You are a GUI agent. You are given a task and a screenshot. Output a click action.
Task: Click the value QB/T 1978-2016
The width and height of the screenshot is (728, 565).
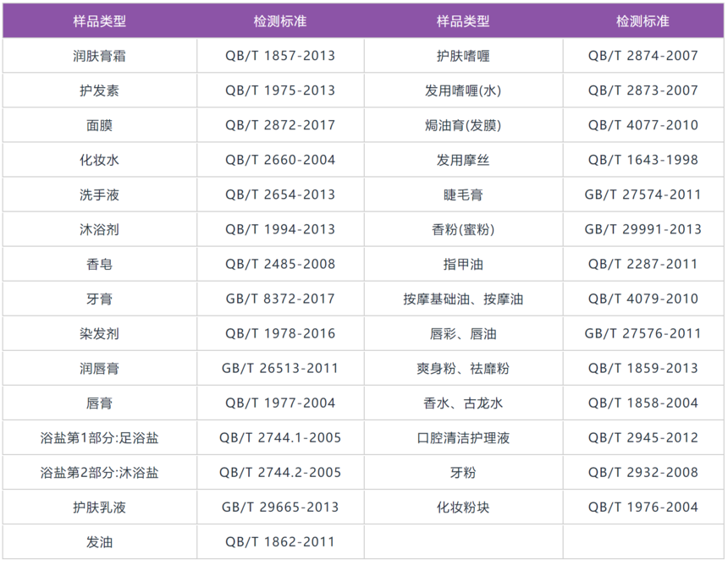point(280,333)
